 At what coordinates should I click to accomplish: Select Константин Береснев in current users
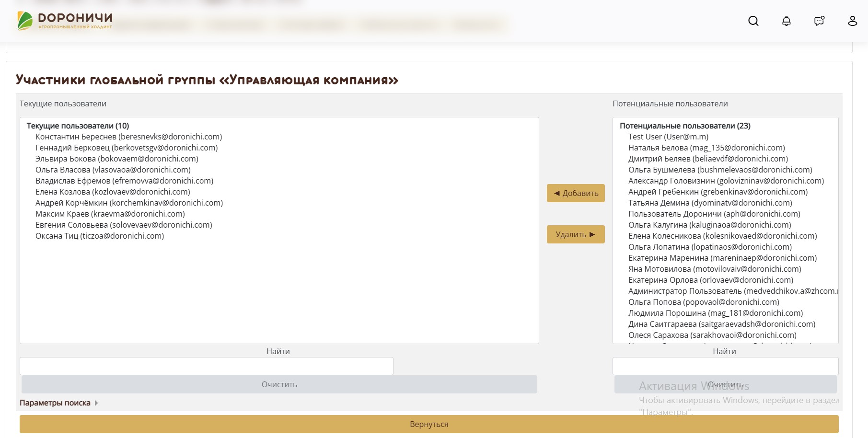pos(128,137)
